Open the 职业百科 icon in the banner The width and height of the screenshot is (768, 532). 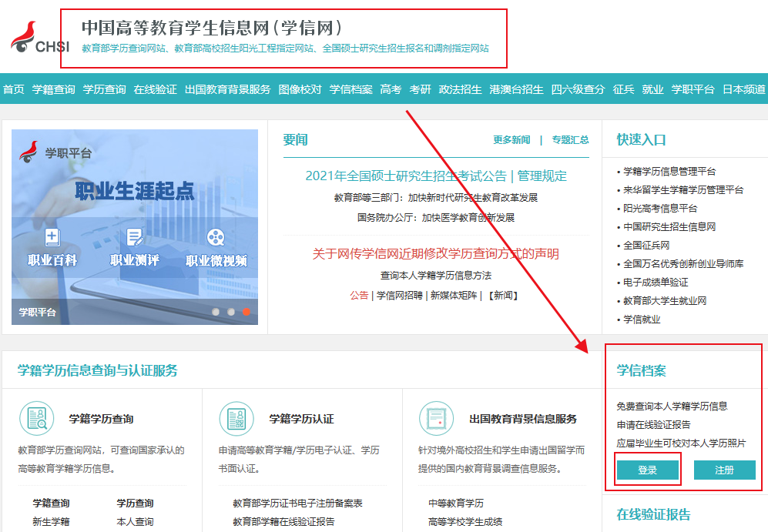(52, 238)
